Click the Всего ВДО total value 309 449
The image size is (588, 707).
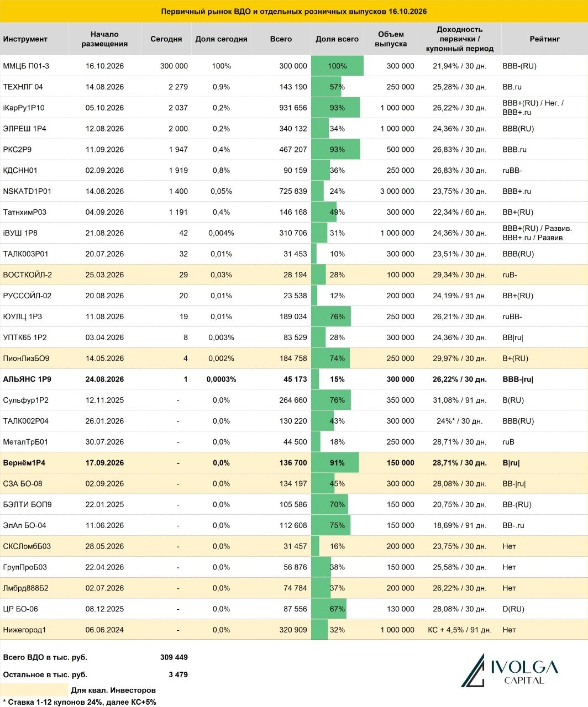tap(174, 657)
